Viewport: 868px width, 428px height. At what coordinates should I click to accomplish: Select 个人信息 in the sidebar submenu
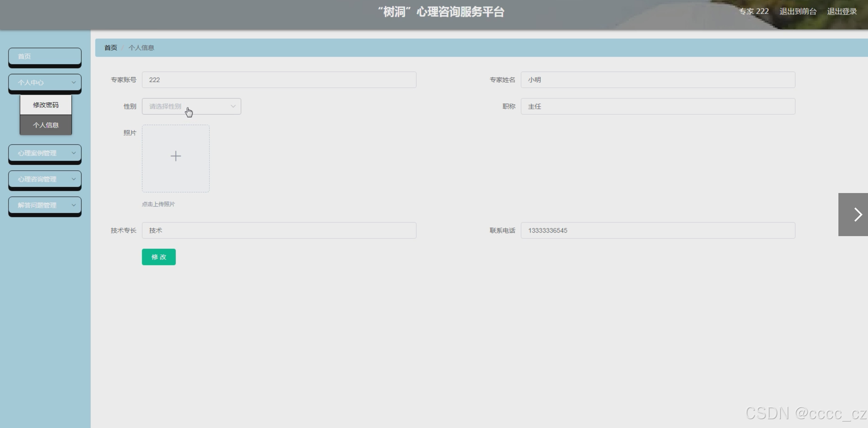coord(46,125)
